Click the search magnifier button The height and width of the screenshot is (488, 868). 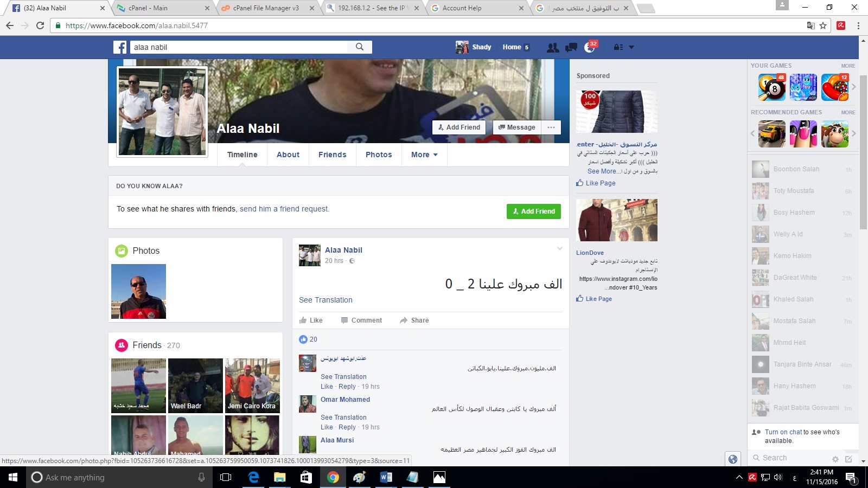(360, 47)
